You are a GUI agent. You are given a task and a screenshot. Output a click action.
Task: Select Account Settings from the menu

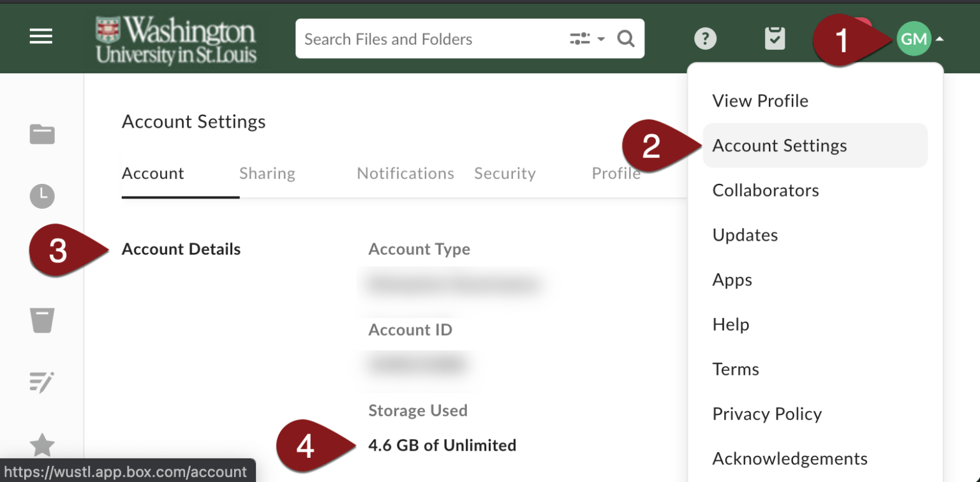779,145
